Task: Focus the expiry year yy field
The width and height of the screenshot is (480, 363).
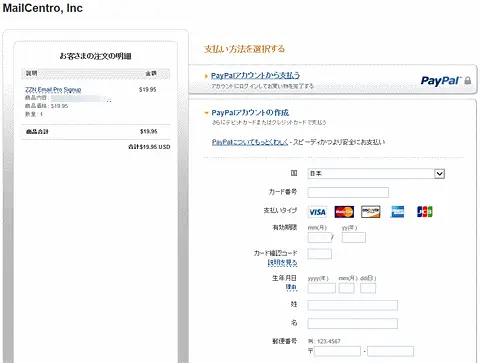Action: [x=354, y=237]
